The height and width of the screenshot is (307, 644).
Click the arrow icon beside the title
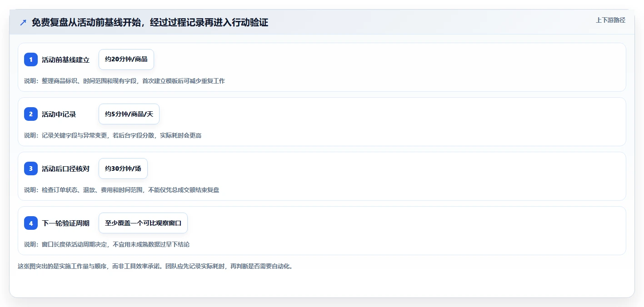point(23,23)
